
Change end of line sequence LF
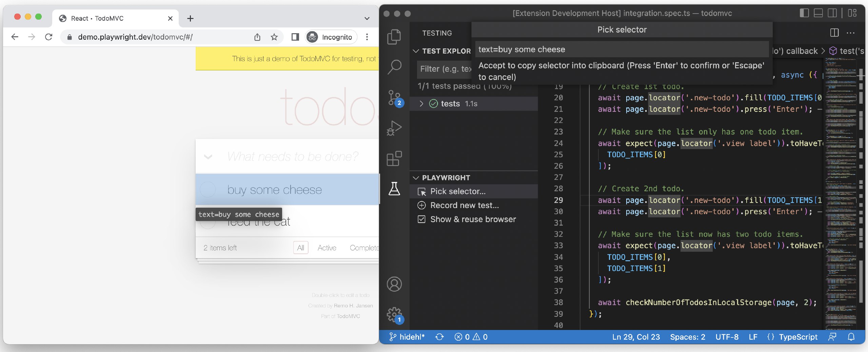[x=753, y=337]
